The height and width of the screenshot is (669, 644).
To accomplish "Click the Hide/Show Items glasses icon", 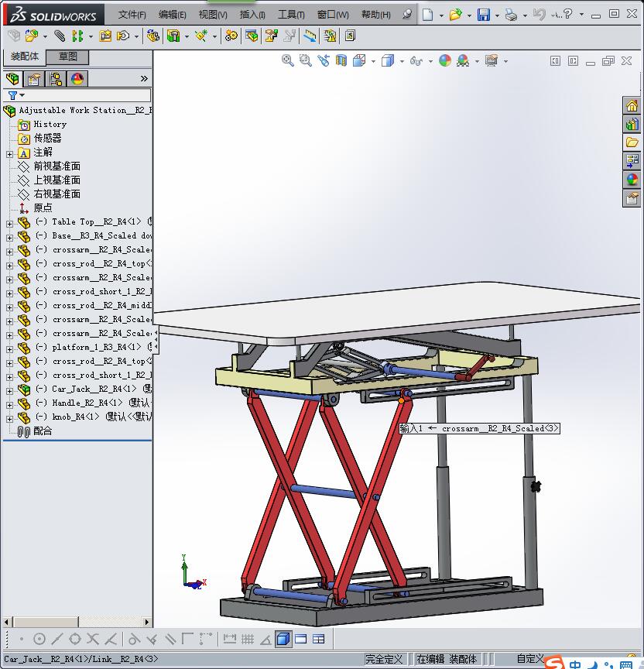I will 416,61.
